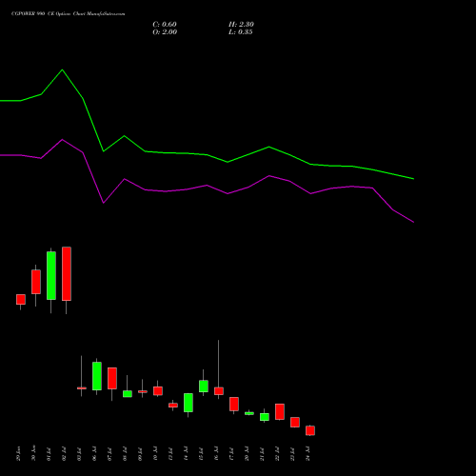Click the 09 Jul date label

pos(140,453)
